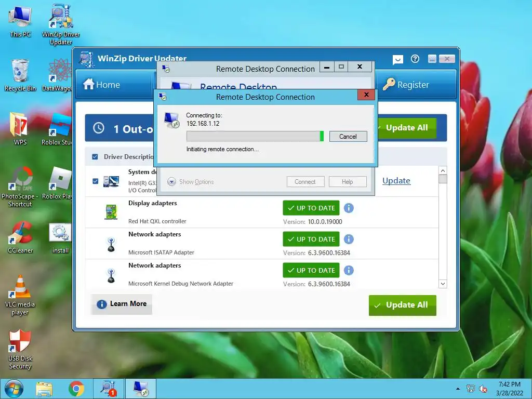Open the install file icon
Viewport: 532px width, 399px height.
pyautogui.click(x=60, y=238)
